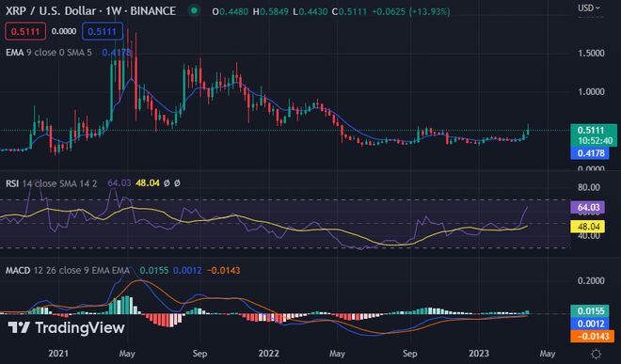
Task: Click the 0.0000 spread value at top
Action: click(x=64, y=32)
